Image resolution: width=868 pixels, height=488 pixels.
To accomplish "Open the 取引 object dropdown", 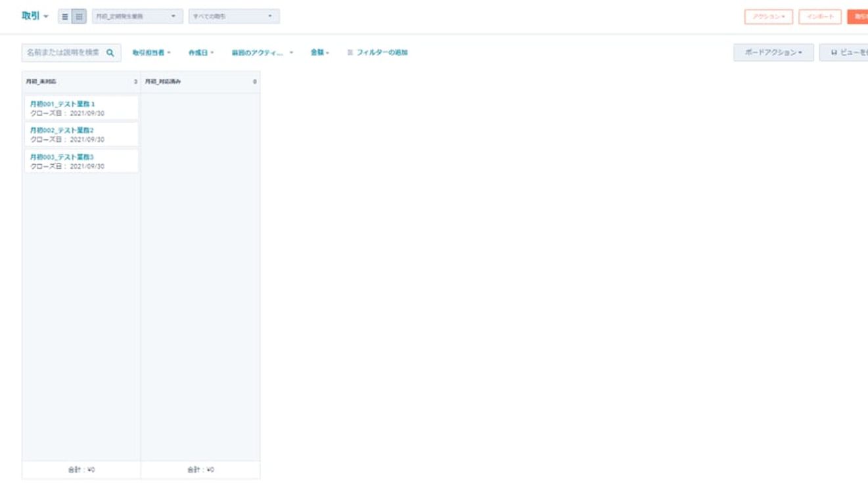I will pyautogui.click(x=35, y=16).
